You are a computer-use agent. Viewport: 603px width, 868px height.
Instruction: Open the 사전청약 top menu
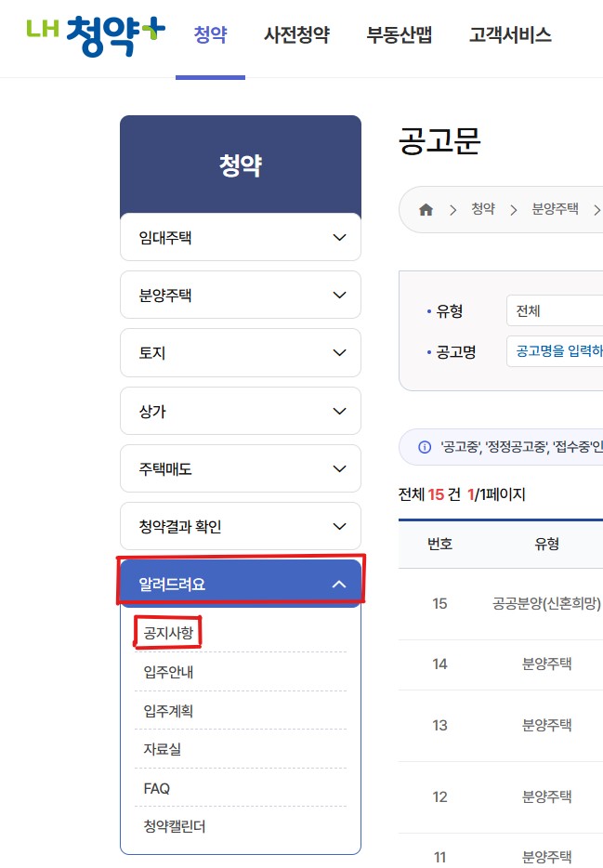[x=297, y=35]
